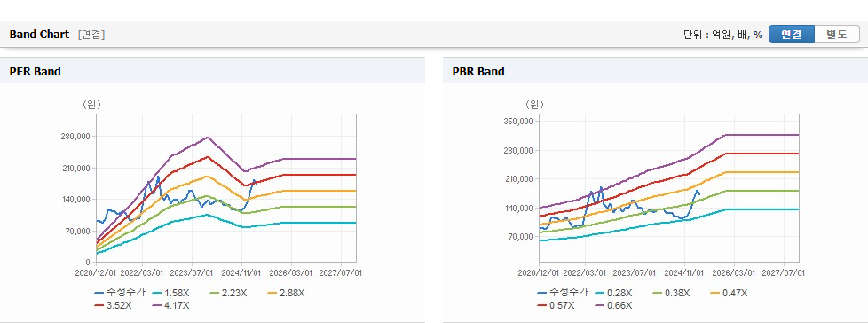The width and height of the screenshot is (868, 323).
Task: Click the 2024/11/01 label on PER chart
Action: pyautogui.click(x=242, y=272)
